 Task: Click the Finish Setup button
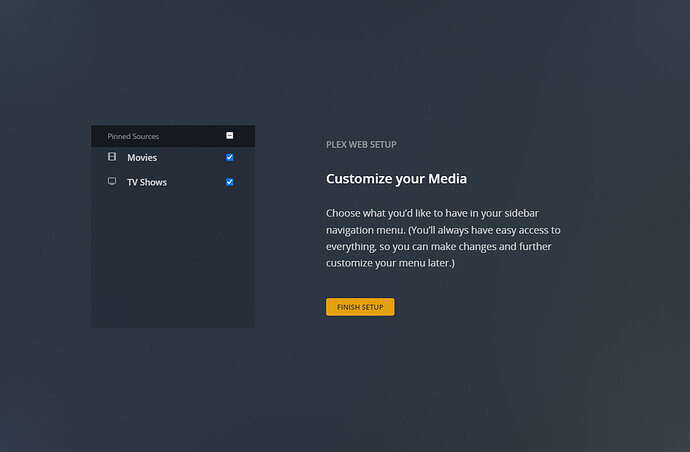[x=360, y=307]
